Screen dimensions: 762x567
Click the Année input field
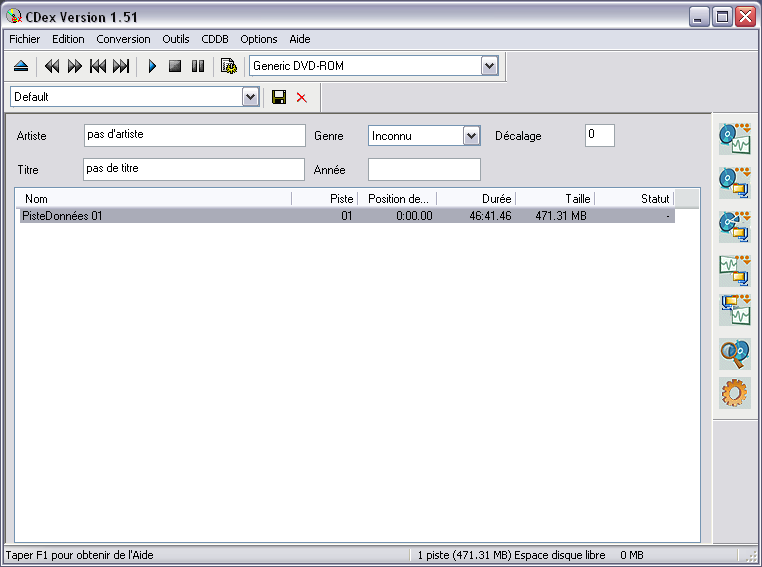coord(424,170)
